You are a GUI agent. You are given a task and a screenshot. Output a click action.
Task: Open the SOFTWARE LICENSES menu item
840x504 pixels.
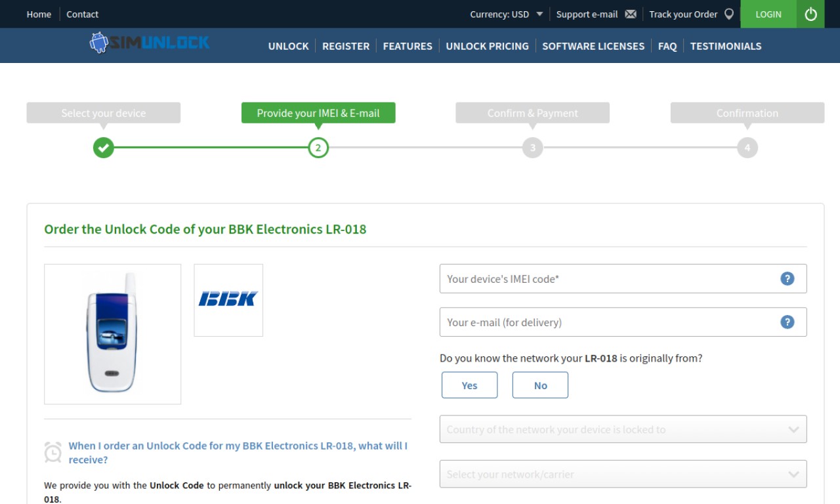point(593,46)
